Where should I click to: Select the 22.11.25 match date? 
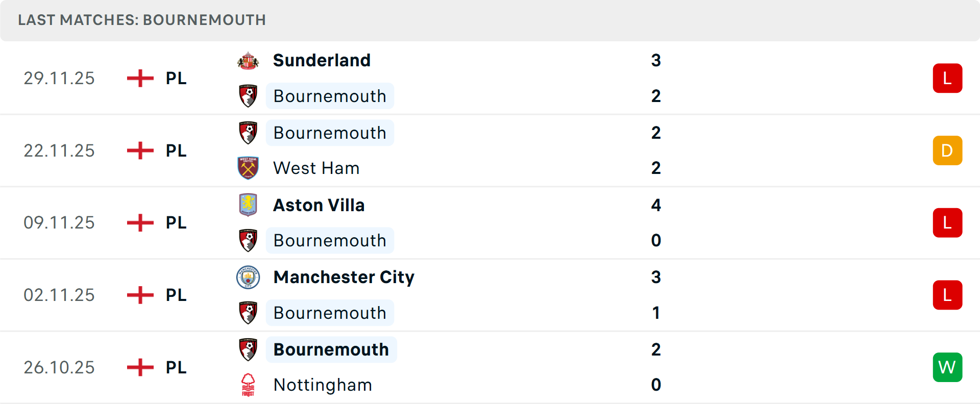(59, 150)
